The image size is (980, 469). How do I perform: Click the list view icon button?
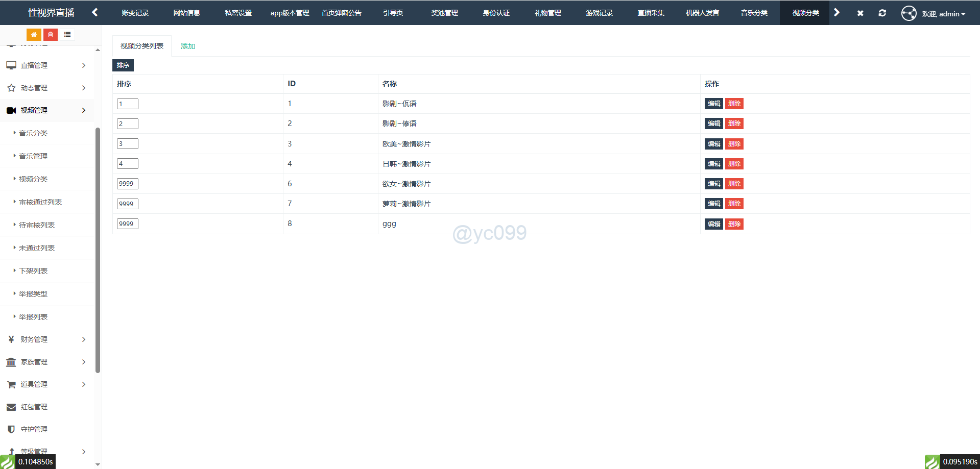tap(67, 35)
